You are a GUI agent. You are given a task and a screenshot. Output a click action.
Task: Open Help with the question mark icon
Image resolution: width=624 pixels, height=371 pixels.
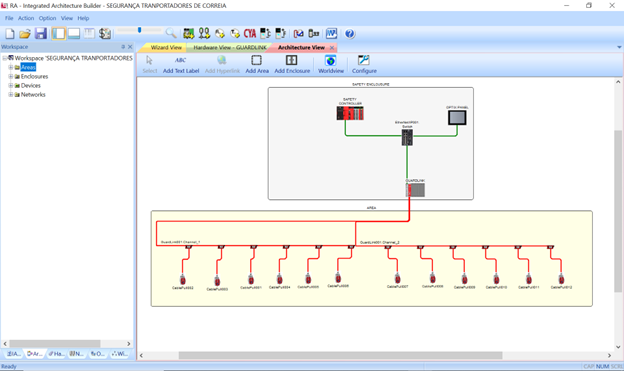tap(349, 34)
